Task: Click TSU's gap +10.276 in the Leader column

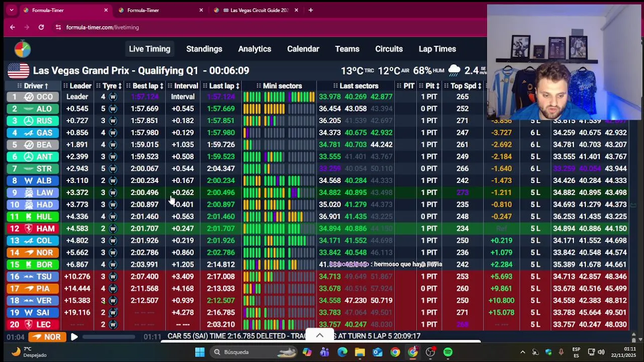Action: coord(77,277)
